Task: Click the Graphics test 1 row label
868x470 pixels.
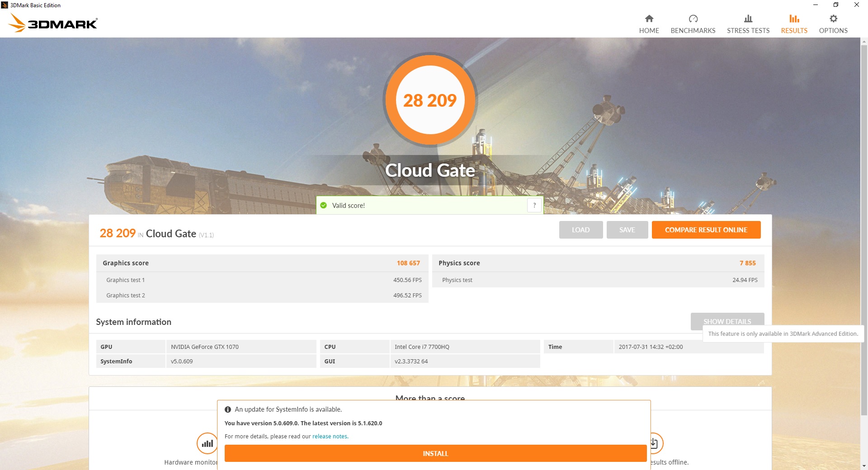Action: click(x=126, y=280)
